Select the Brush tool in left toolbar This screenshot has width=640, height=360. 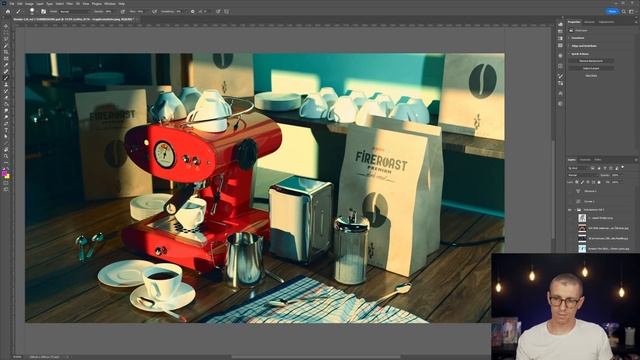coord(6,78)
